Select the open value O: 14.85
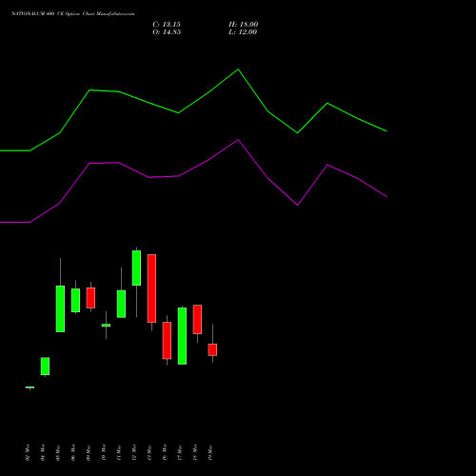This screenshot has height=476, width=476. [167, 32]
